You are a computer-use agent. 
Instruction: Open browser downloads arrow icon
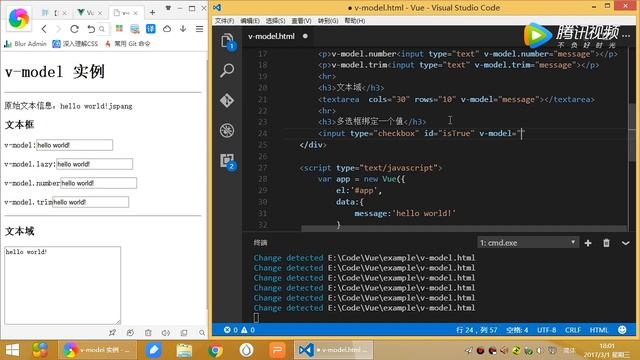(183, 29)
